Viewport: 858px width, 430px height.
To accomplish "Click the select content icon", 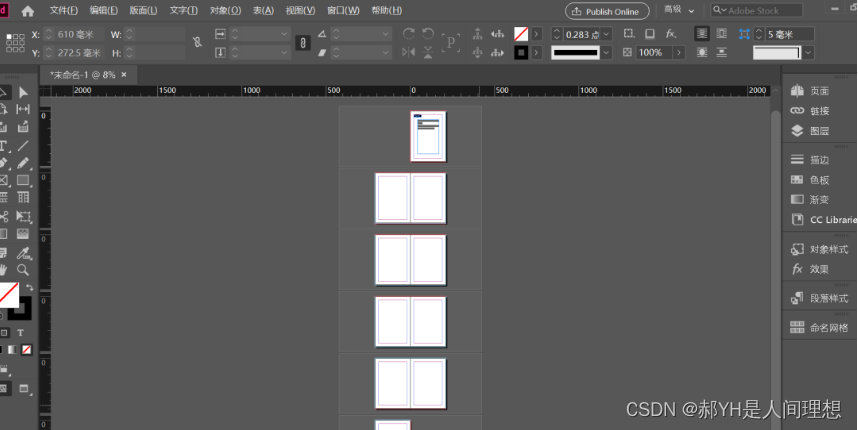I will tap(477, 52).
